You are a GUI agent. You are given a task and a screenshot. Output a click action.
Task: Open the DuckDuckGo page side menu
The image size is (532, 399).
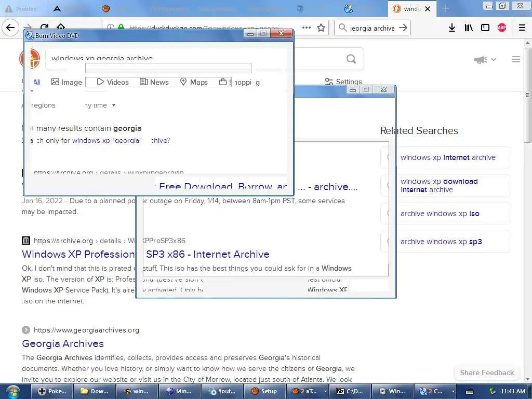click(516, 59)
